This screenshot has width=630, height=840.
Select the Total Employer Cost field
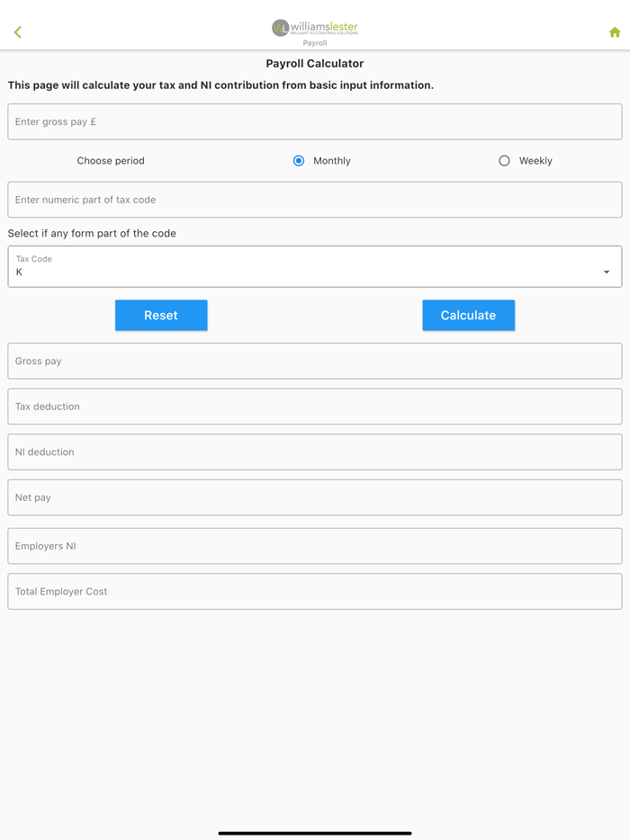click(x=315, y=592)
